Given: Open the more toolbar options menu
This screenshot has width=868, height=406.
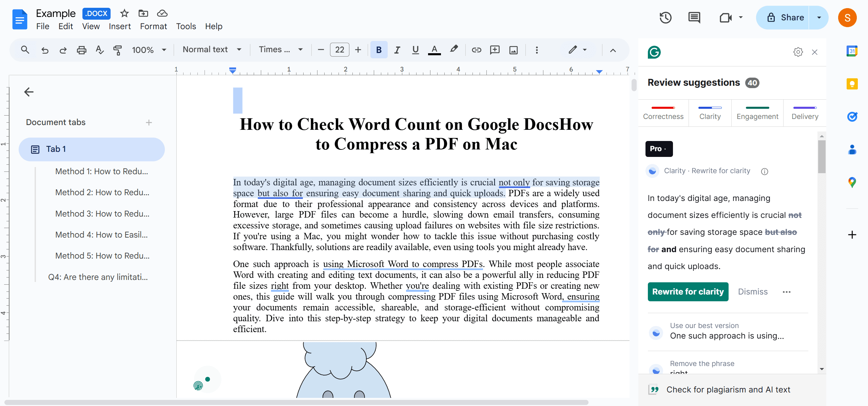Looking at the screenshot, I should [537, 50].
